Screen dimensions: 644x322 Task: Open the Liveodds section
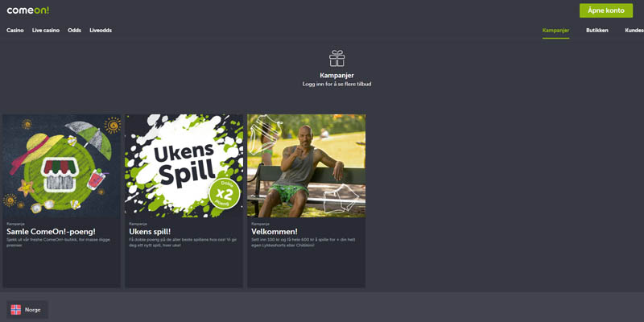point(101,31)
